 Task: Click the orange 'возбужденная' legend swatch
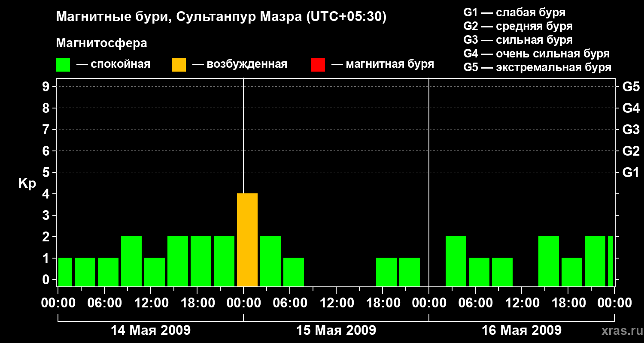coord(179,65)
